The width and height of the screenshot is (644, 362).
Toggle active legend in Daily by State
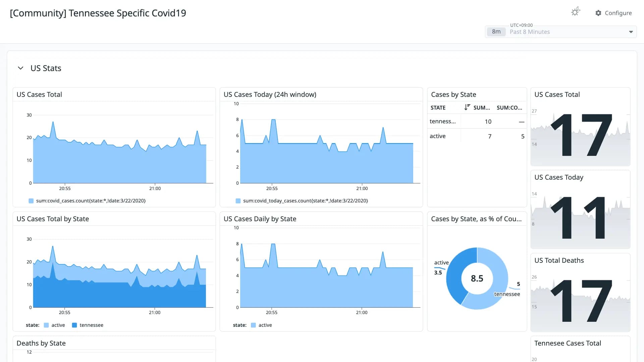coord(261,325)
